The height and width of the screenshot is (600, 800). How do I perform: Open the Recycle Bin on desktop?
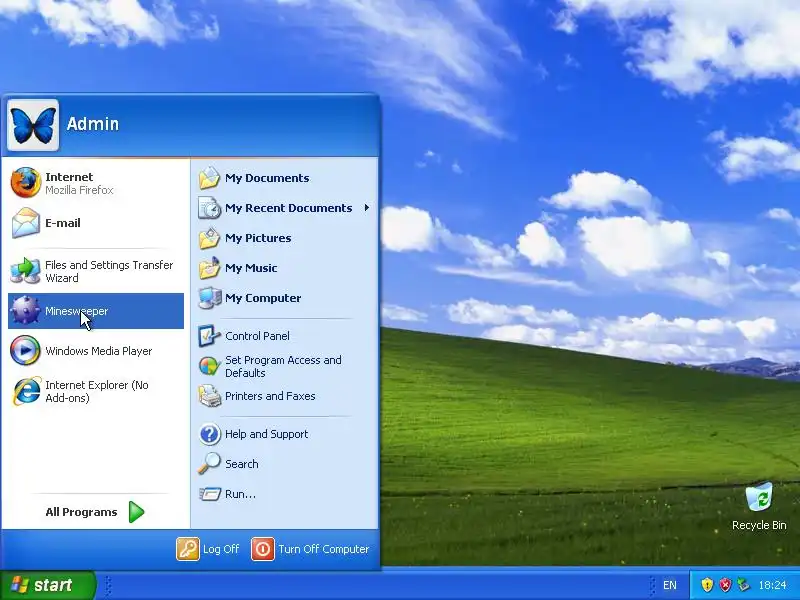tap(759, 496)
